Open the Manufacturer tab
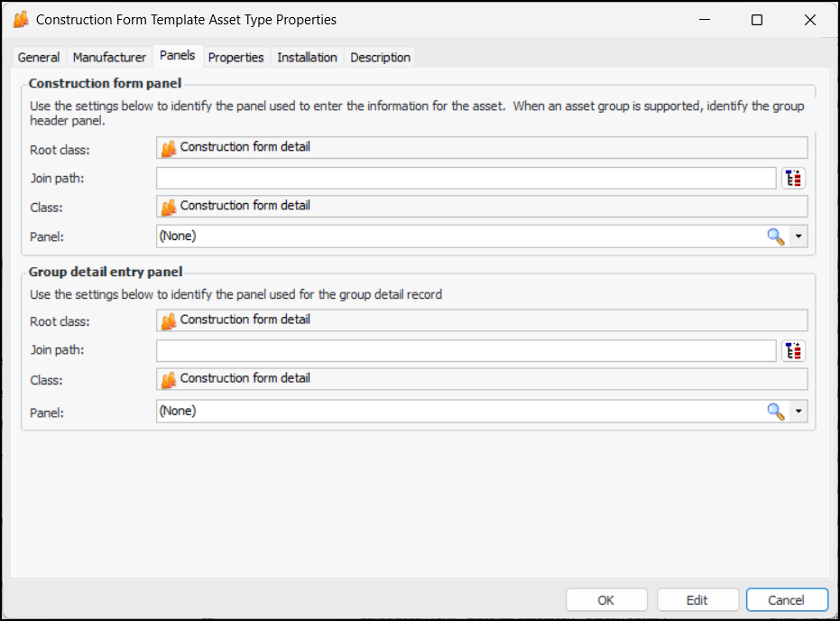This screenshot has width=840, height=621. pyautogui.click(x=109, y=57)
